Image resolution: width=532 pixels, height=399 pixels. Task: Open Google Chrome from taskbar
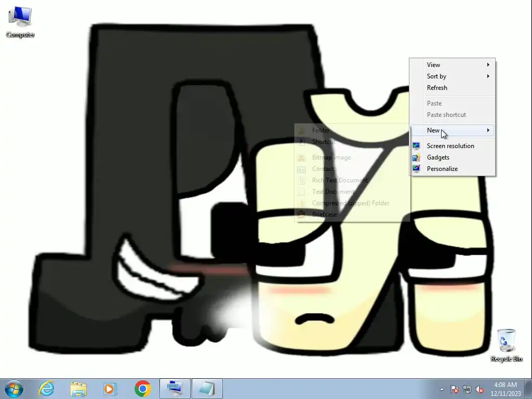point(142,389)
